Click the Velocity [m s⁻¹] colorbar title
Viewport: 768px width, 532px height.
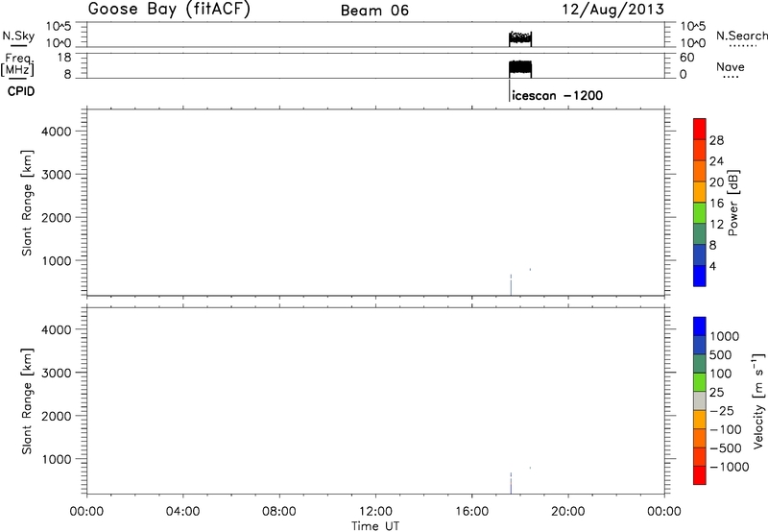758,400
